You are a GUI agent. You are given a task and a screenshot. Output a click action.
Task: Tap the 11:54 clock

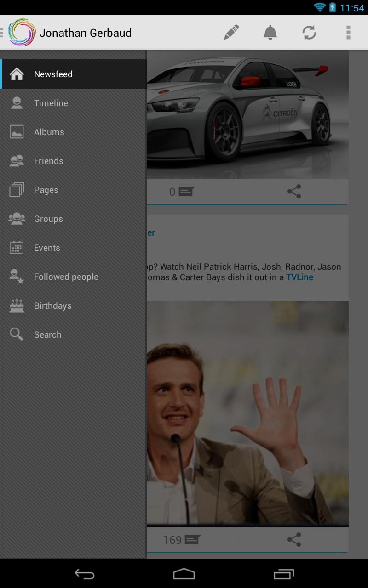click(352, 8)
